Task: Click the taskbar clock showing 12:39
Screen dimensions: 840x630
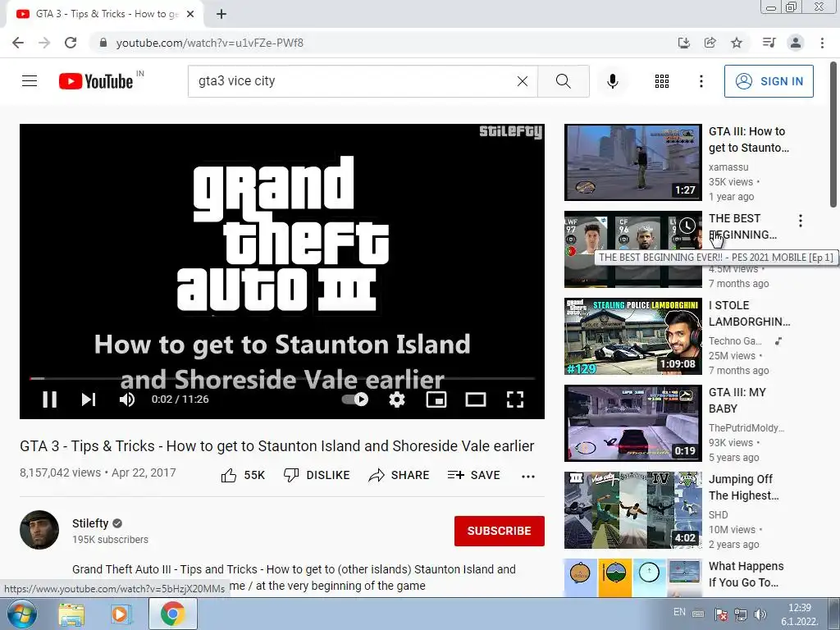Action: click(799, 614)
